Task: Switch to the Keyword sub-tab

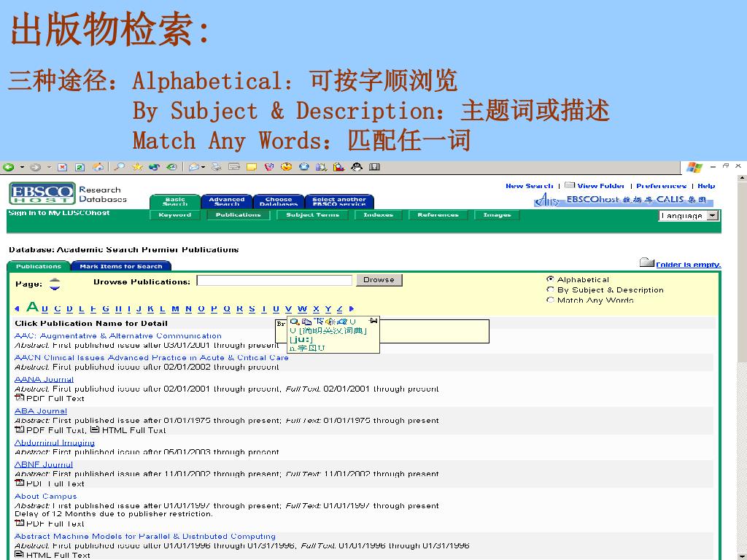Action: pyautogui.click(x=175, y=215)
